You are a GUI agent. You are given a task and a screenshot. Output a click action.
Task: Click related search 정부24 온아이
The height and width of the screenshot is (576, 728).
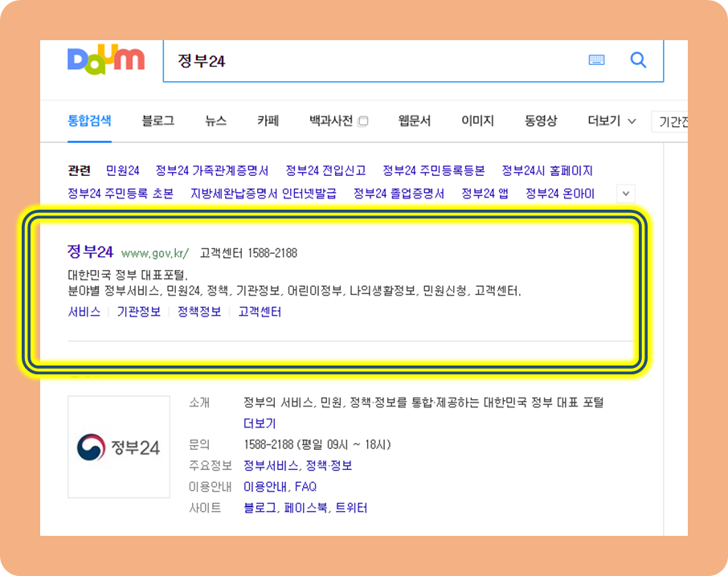pos(559,193)
